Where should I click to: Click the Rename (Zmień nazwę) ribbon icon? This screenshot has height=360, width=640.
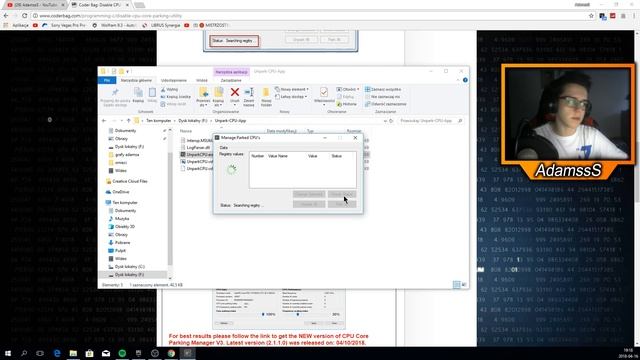click(249, 92)
